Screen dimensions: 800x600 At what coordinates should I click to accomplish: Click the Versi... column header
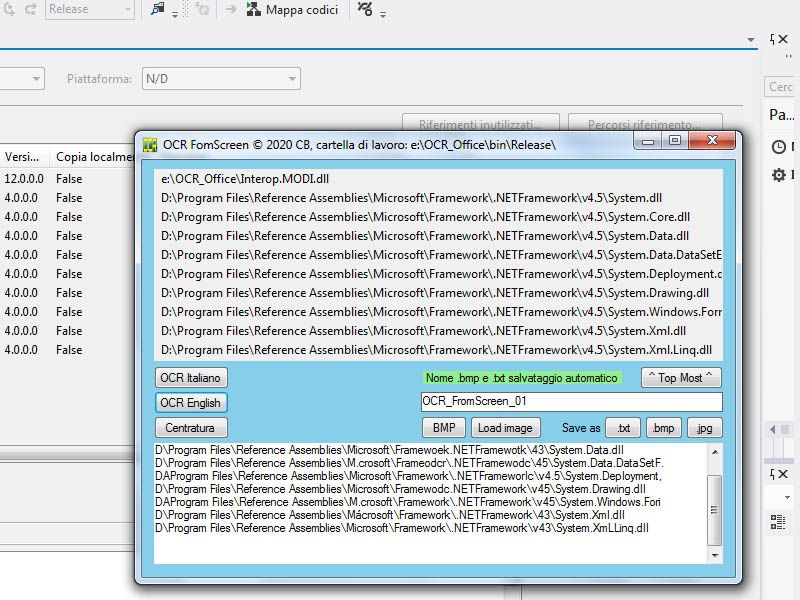[x=23, y=157]
